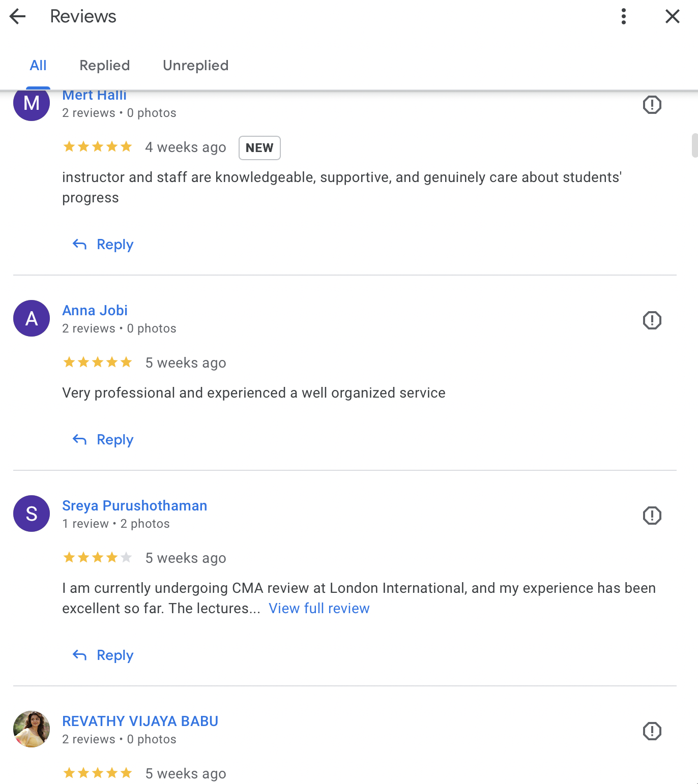The width and height of the screenshot is (698, 784).
Task: Flag Sreya Purushothaman's review
Action: tap(652, 515)
